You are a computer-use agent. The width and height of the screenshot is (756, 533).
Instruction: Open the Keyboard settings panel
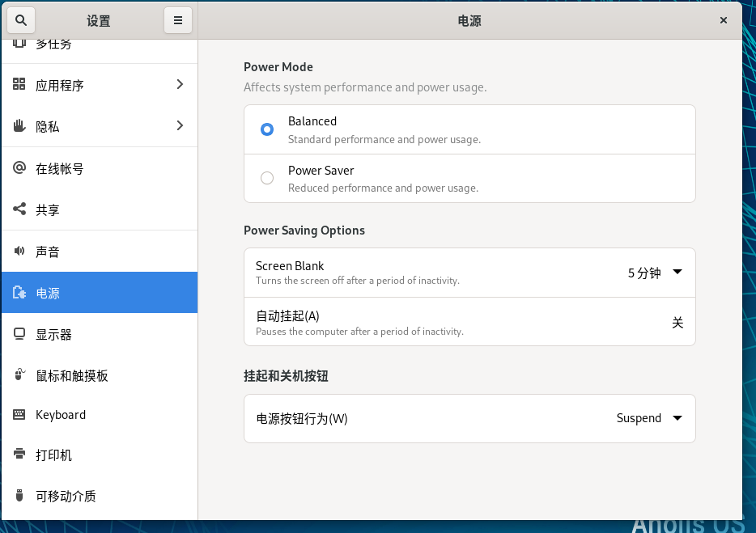[x=61, y=415]
